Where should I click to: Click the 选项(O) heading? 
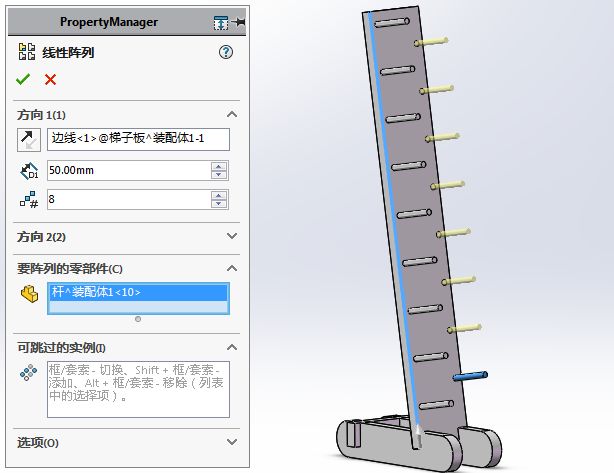pos(38,442)
